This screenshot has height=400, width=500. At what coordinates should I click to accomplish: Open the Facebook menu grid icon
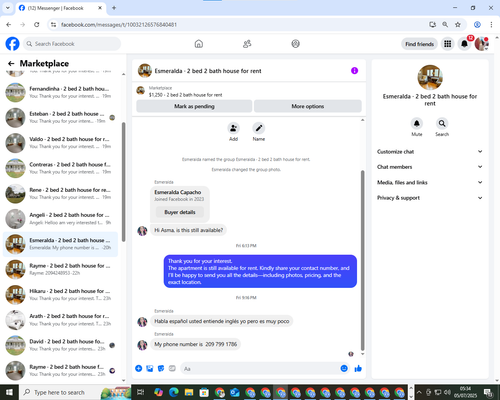[448, 44]
